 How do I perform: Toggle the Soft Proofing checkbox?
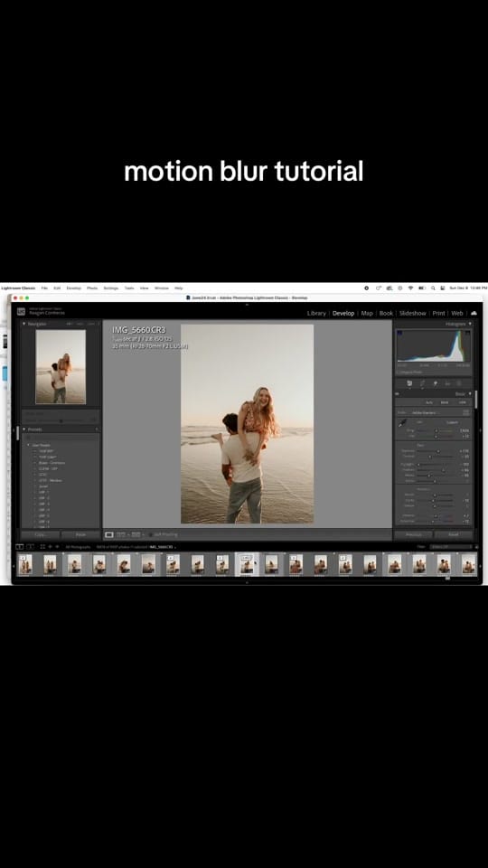tap(151, 534)
